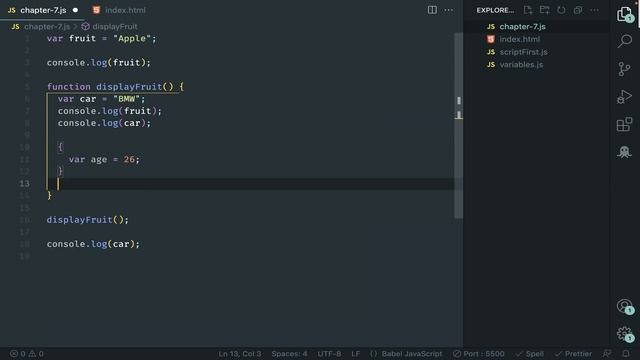Click the code 'var age = 26;'
Screen dimensions: 640x360
coord(104,159)
